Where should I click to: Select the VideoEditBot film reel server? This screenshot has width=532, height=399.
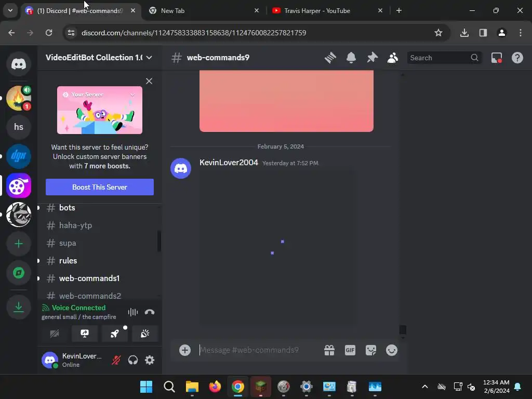pyautogui.click(x=19, y=185)
